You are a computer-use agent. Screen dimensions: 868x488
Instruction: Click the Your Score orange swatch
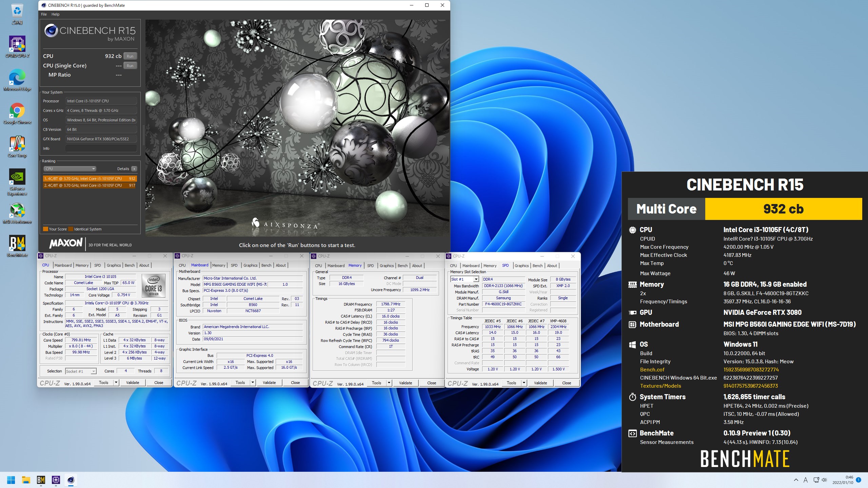tap(45, 229)
